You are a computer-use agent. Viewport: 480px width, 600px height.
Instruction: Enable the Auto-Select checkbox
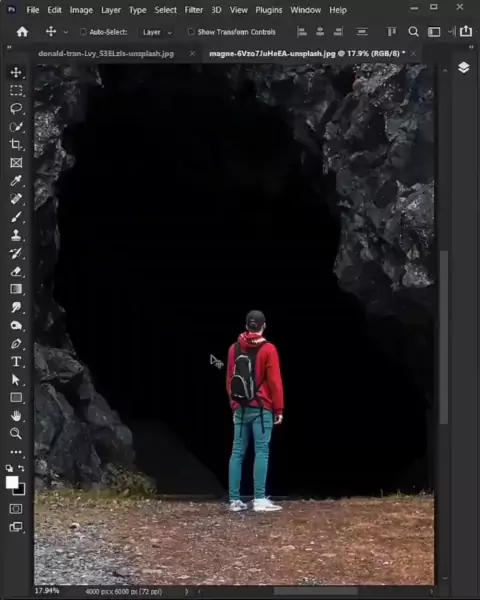click(83, 32)
